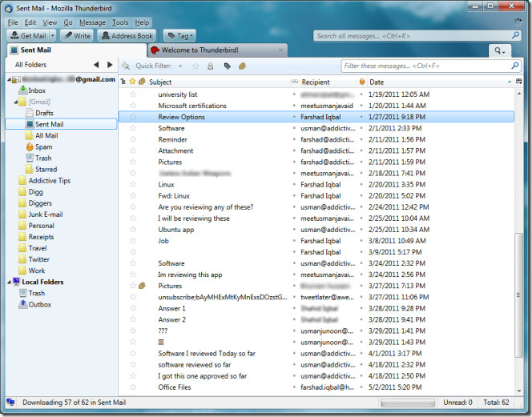The height and width of the screenshot is (417, 532).
Task: Collapse the gmail.com account tree
Action: 9,79
